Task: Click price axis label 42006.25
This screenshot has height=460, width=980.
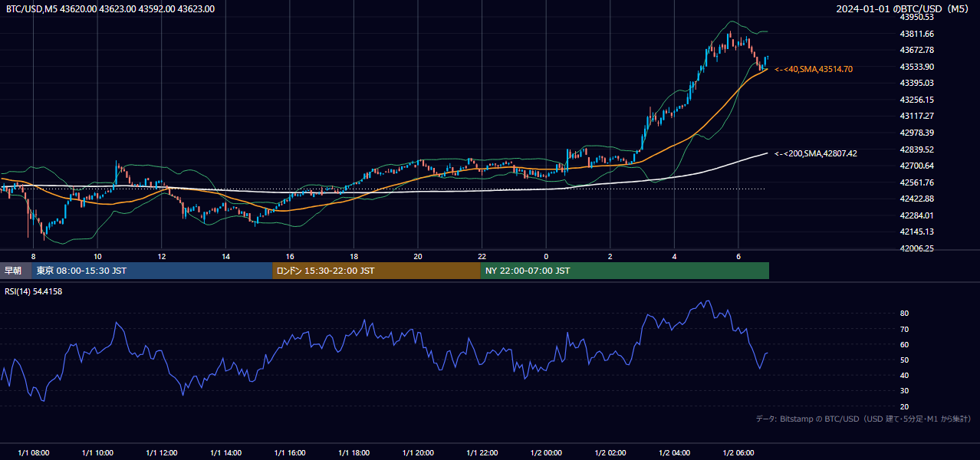Action: coord(916,248)
